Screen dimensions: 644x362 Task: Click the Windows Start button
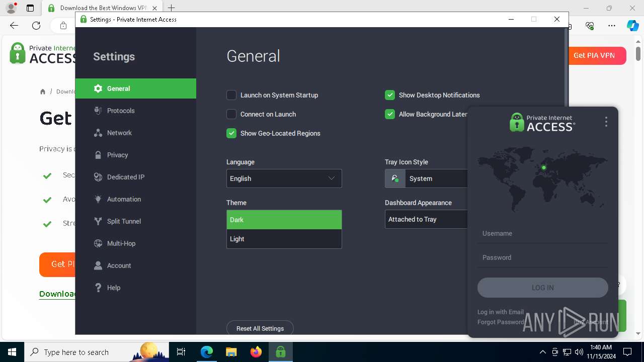pyautogui.click(x=12, y=352)
